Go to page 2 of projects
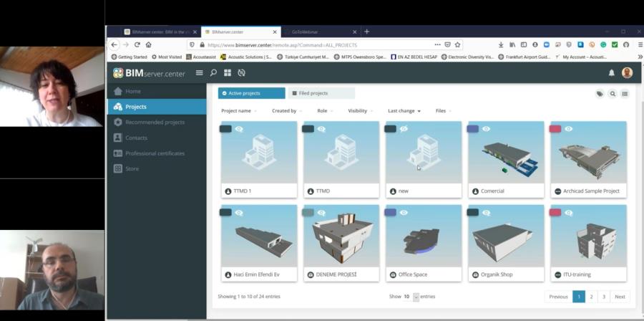644x321 pixels. tap(591, 297)
